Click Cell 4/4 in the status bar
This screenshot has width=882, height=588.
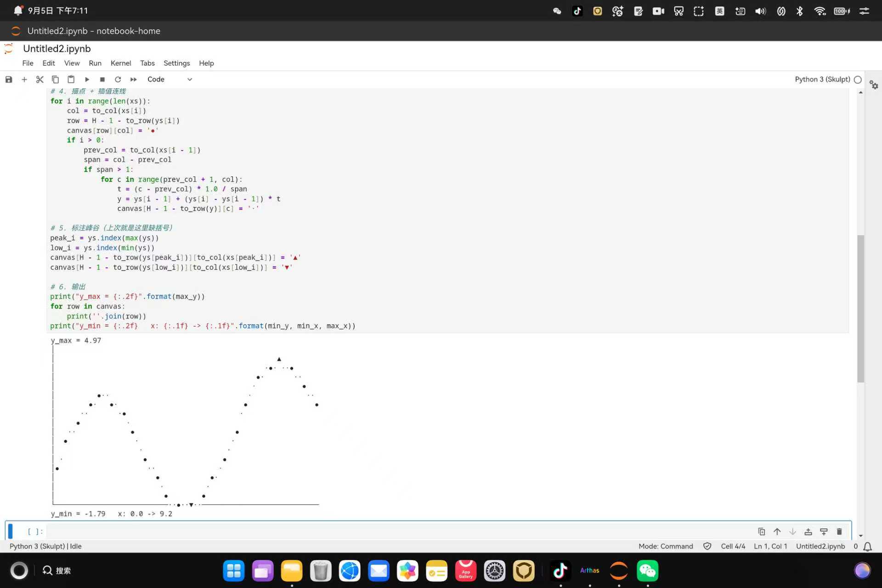733,546
